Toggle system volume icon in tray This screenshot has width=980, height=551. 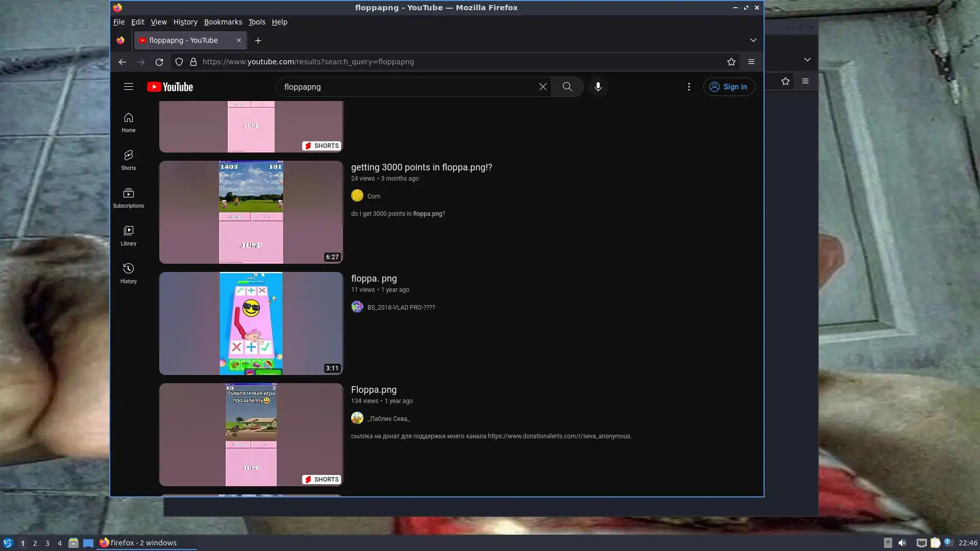tap(902, 543)
